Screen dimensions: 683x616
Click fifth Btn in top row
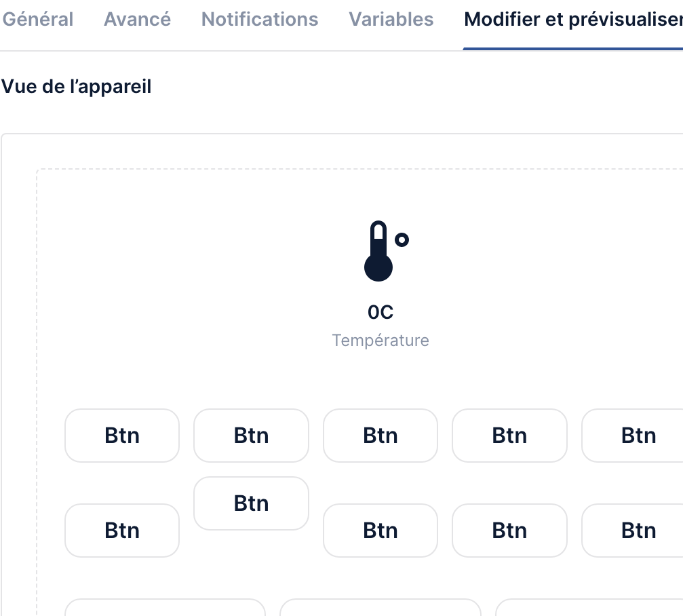(633, 436)
